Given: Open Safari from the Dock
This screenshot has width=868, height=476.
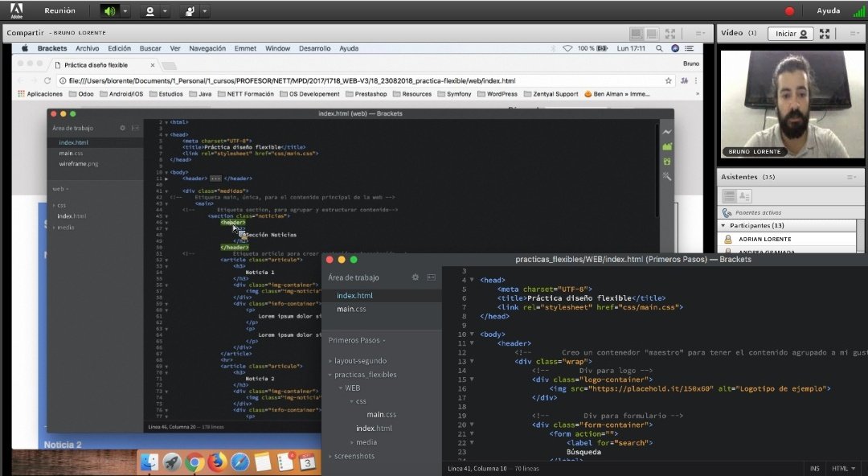Looking at the screenshot, I should (x=240, y=462).
